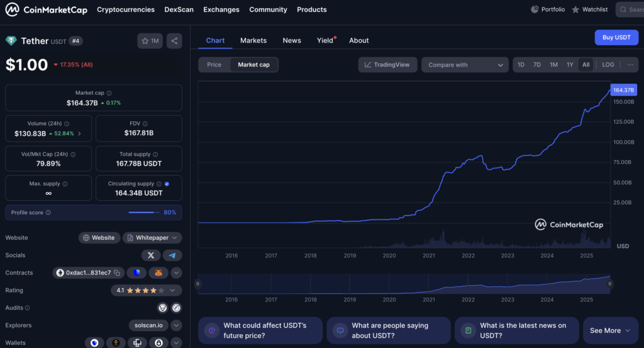Open the Audits info icon
The width and height of the screenshot is (644, 348).
28,308
